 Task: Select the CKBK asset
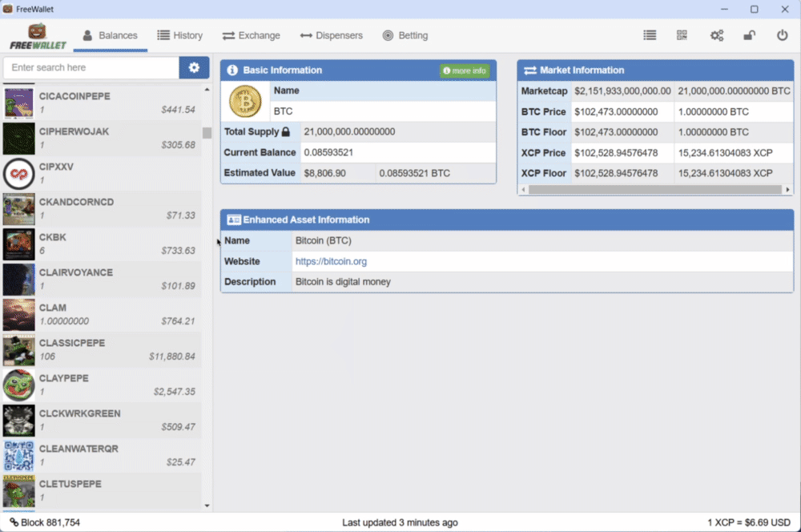[x=102, y=244]
